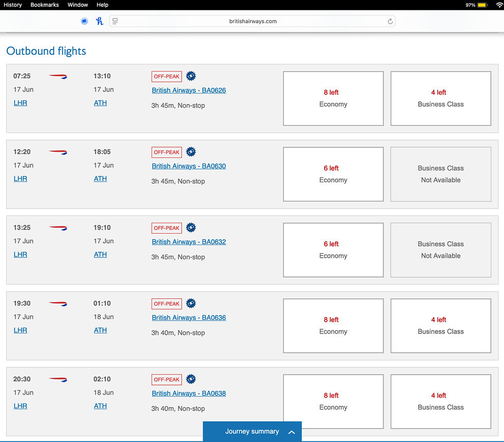Select Business Class 4 left on BA0626
The image size is (504, 442).
441,98
